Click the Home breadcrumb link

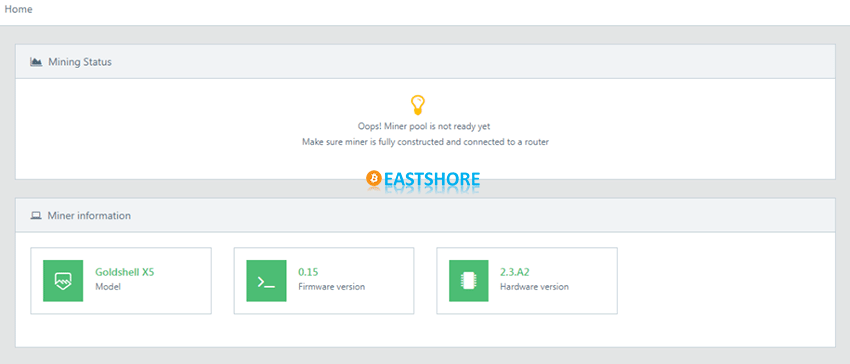pyautogui.click(x=18, y=9)
